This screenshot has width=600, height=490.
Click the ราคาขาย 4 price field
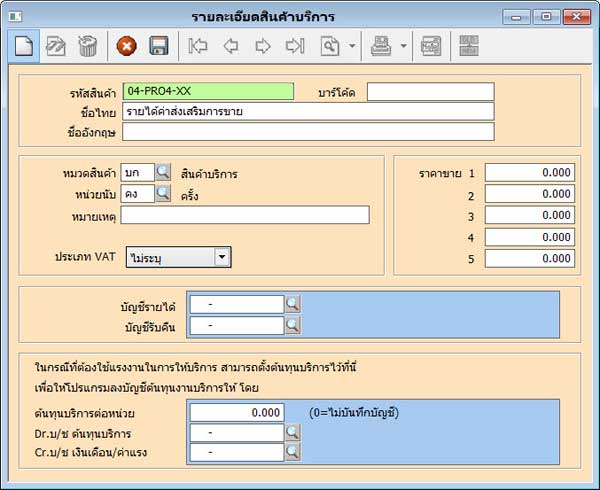click(530, 237)
